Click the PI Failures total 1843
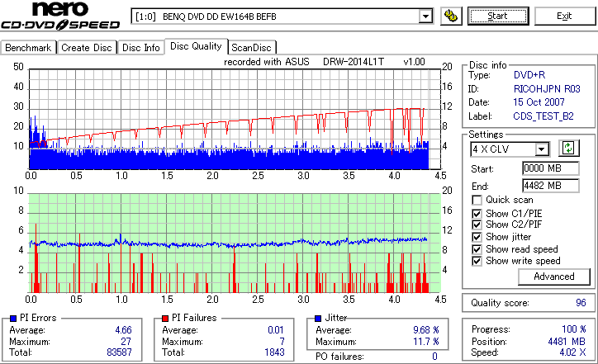Viewport: 598px width, 364px height. [x=274, y=352]
